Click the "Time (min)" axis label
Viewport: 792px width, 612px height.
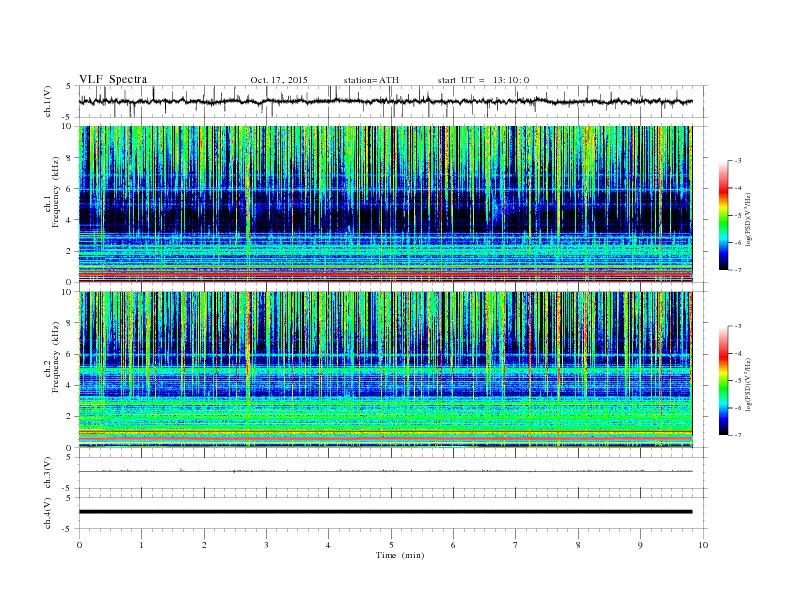tap(400, 555)
